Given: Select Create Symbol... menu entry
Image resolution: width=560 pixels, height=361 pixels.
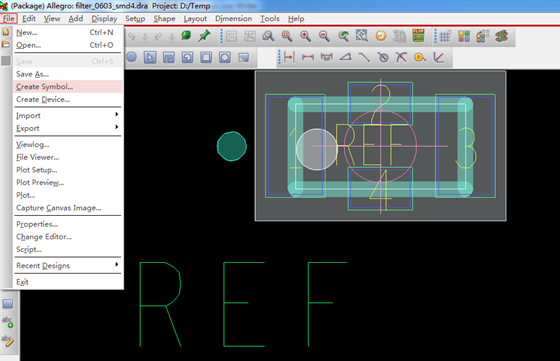Looking at the screenshot, I should 67,86.
